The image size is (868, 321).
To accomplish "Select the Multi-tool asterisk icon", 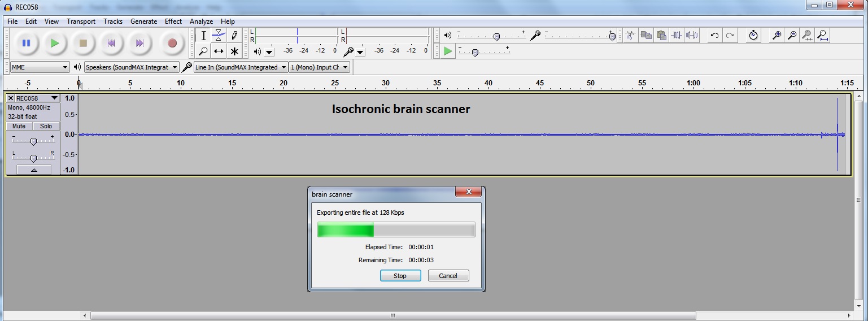I will [234, 51].
